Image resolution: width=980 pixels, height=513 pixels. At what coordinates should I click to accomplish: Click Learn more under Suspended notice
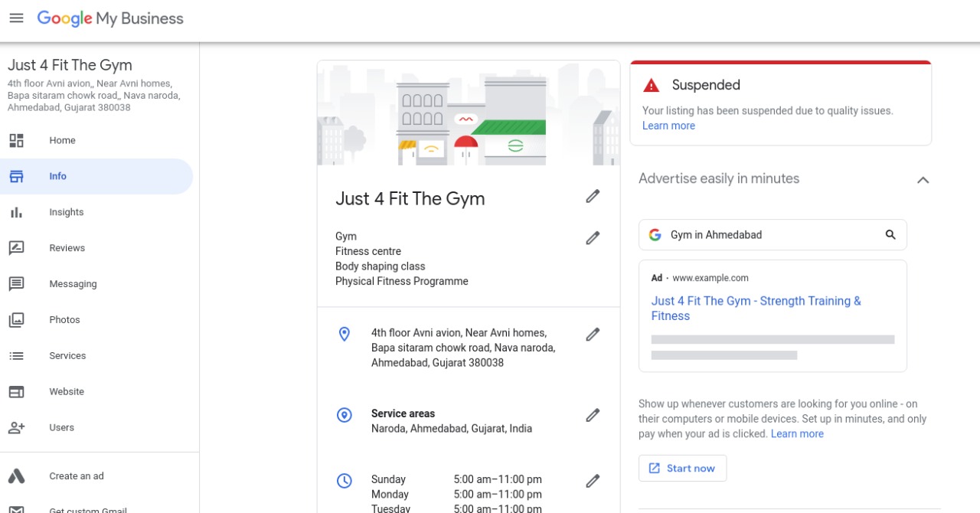pyautogui.click(x=668, y=126)
